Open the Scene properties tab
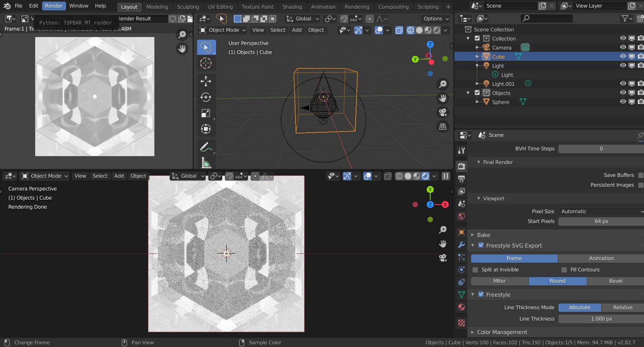 [462, 204]
